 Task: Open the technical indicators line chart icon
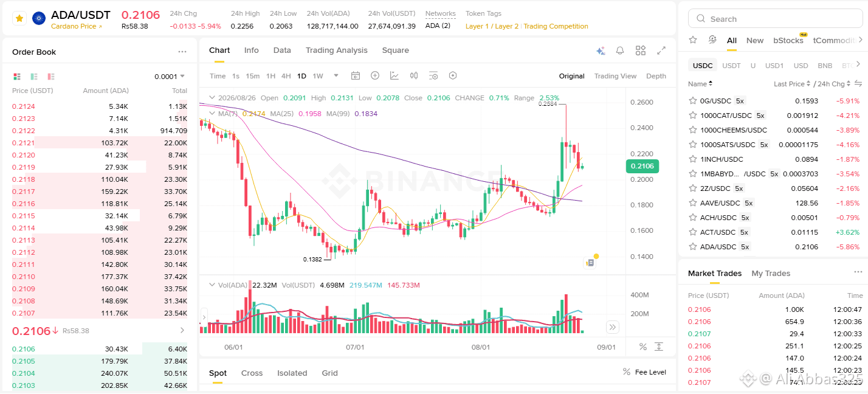(394, 76)
